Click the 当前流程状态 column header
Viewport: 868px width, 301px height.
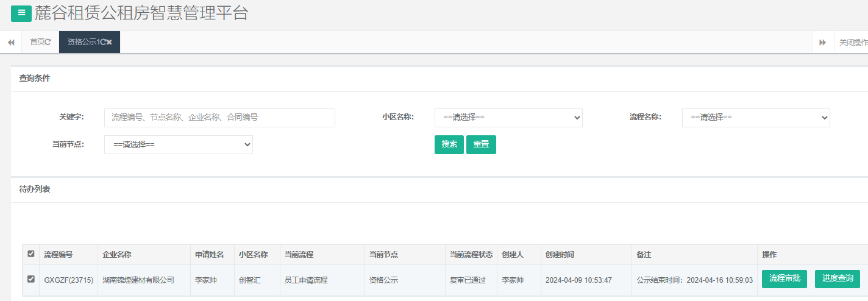[x=471, y=255]
